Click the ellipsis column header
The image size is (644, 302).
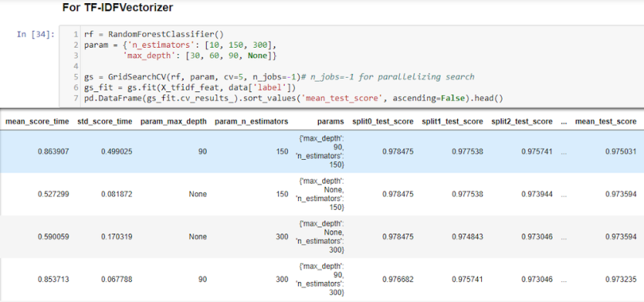click(564, 122)
